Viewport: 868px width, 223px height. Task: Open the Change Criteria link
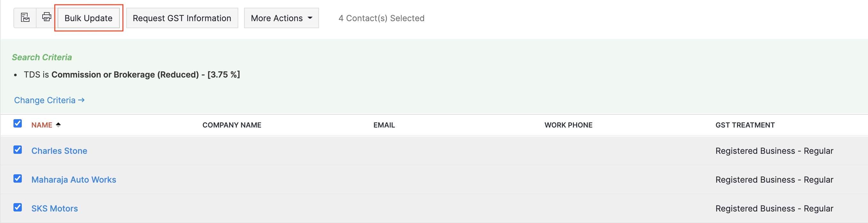[x=49, y=100]
